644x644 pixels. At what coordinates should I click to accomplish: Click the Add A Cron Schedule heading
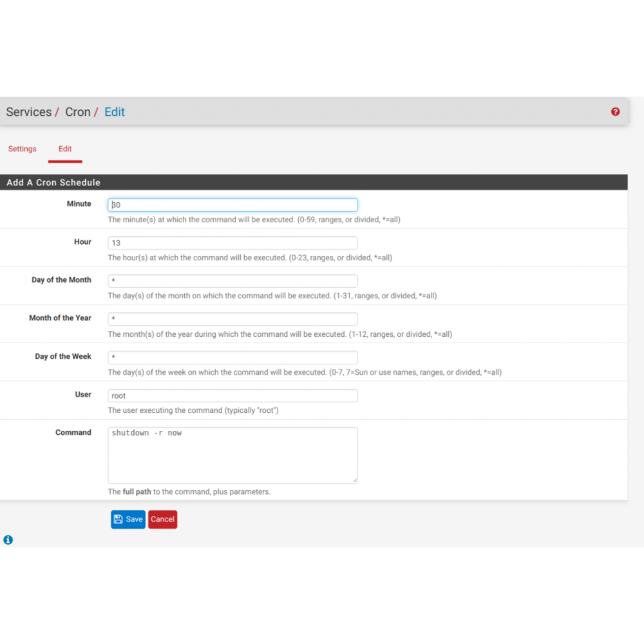point(53,182)
